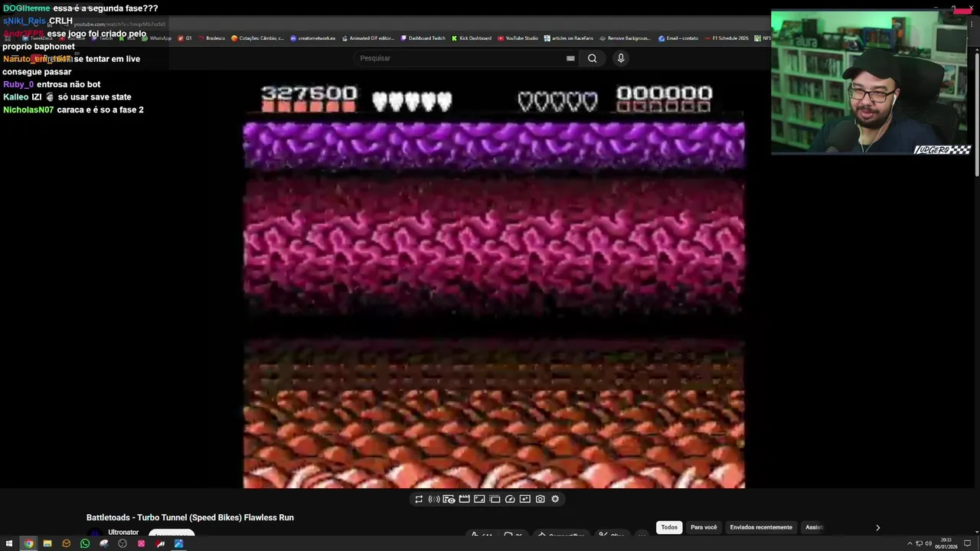Open the G1 bookmark
The width and height of the screenshot is (980, 551).
coord(185,38)
